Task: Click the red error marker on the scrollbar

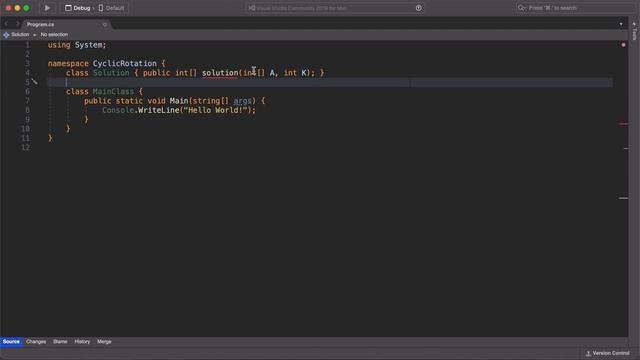Action: pyautogui.click(x=623, y=124)
